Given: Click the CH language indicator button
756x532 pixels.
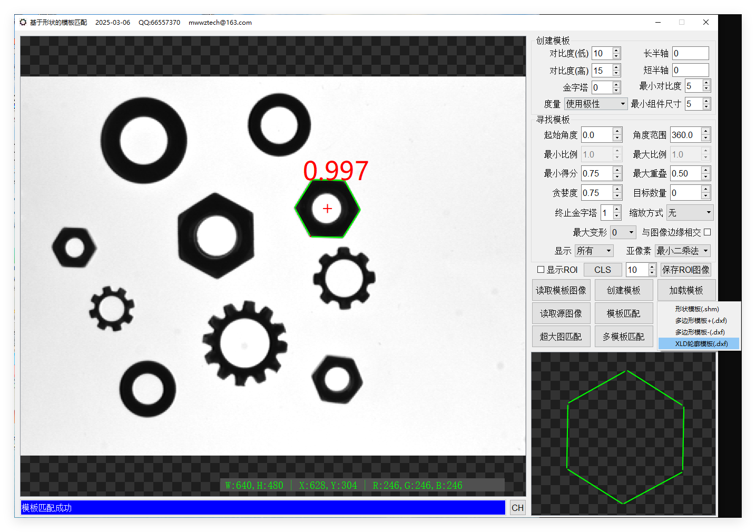Looking at the screenshot, I should [517, 507].
